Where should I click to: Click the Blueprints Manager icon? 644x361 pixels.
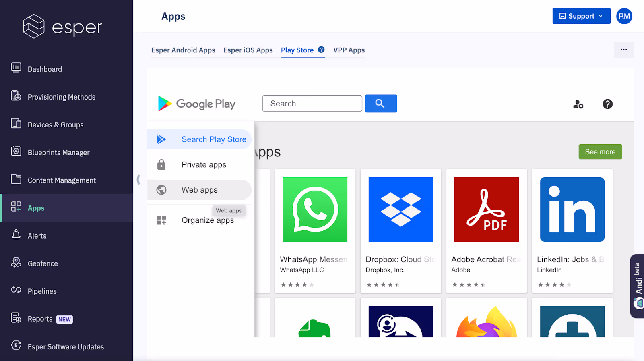[16, 151]
